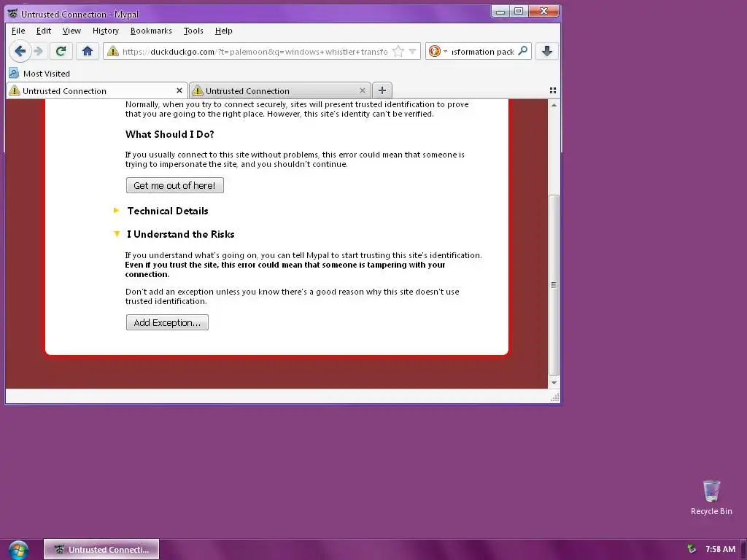Open the File menu

pos(18,31)
